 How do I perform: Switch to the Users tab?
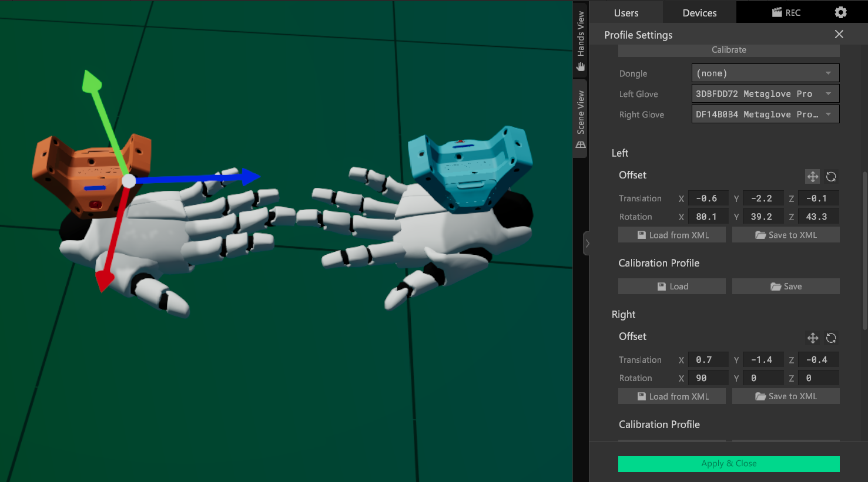(626, 13)
